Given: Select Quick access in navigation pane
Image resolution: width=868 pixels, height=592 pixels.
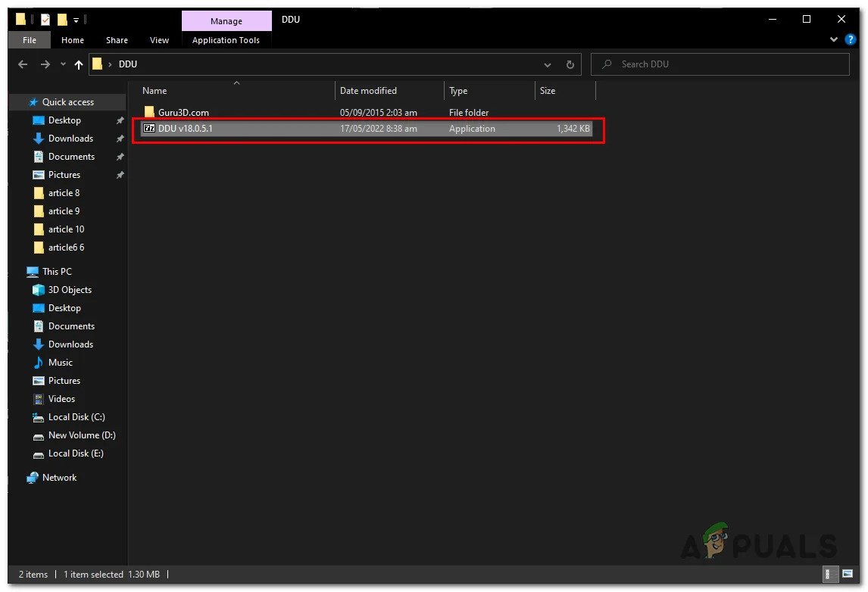Looking at the screenshot, I should click(x=68, y=101).
